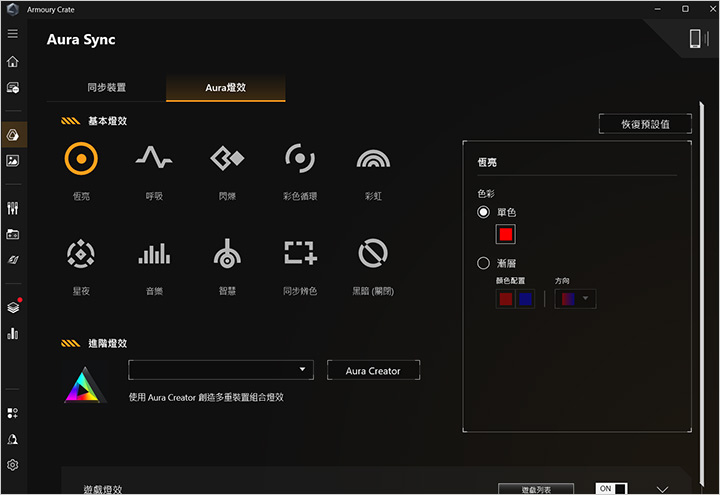
Task: Click the vertical scrollbar on right
Action: 701,294
